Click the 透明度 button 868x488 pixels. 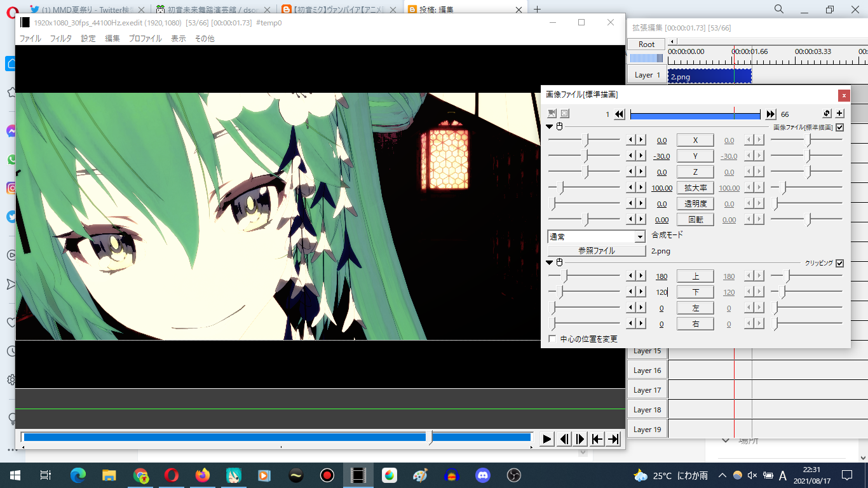click(695, 203)
